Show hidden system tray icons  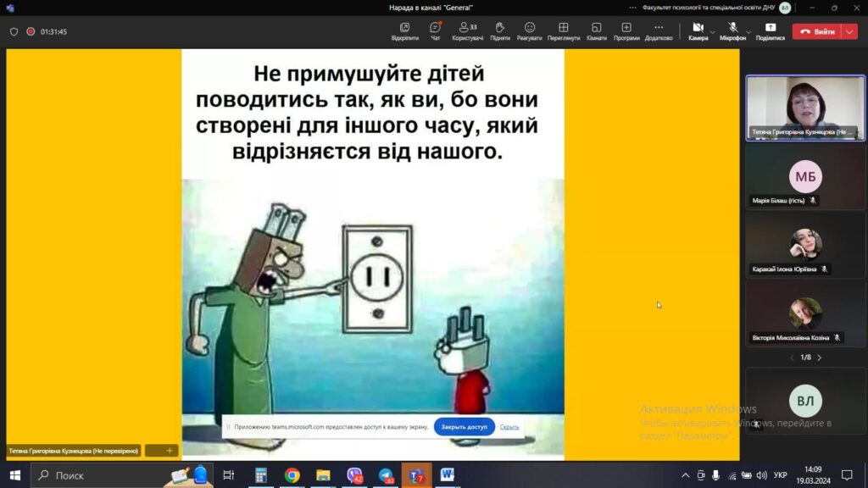(685, 475)
